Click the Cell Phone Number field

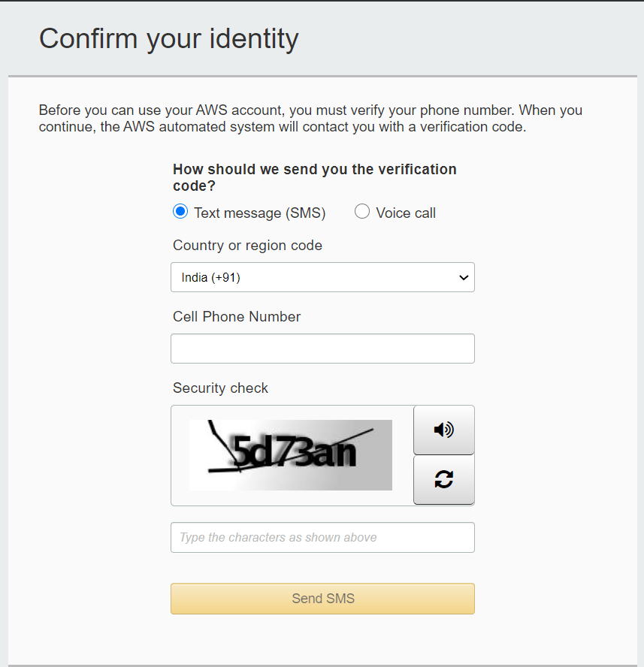[322, 348]
